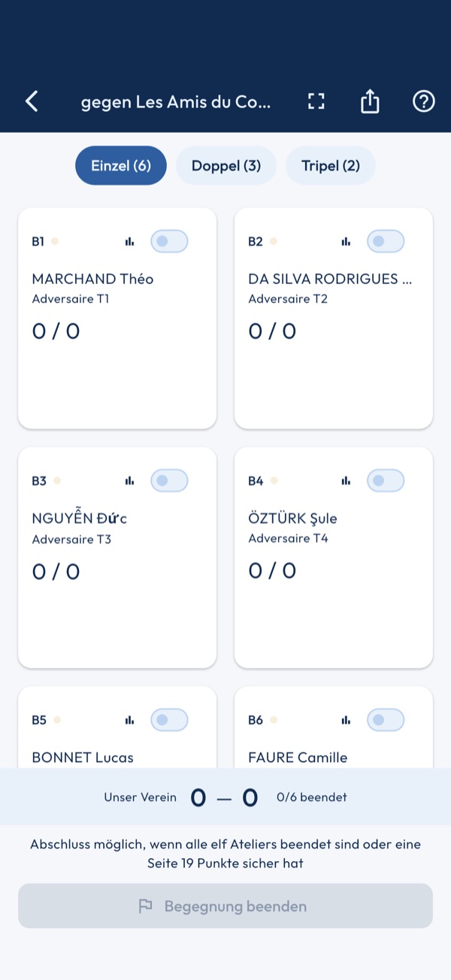Click the Begegnung beenden button
This screenshot has height=980, width=451.
(x=225, y=906)
